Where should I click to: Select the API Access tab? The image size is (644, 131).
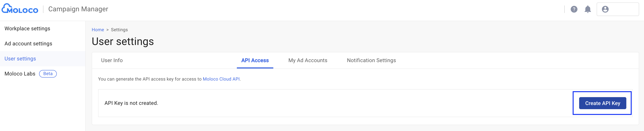pos(255,60)
